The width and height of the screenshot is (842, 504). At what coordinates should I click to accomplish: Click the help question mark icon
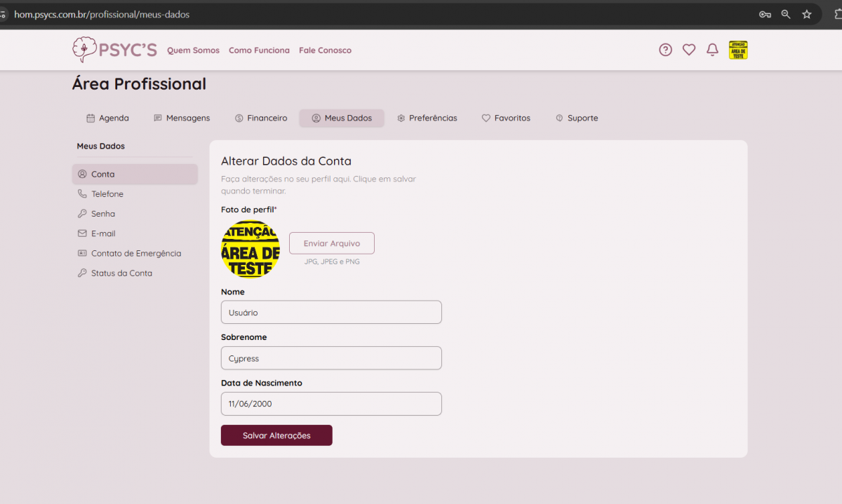click(665, 50)
